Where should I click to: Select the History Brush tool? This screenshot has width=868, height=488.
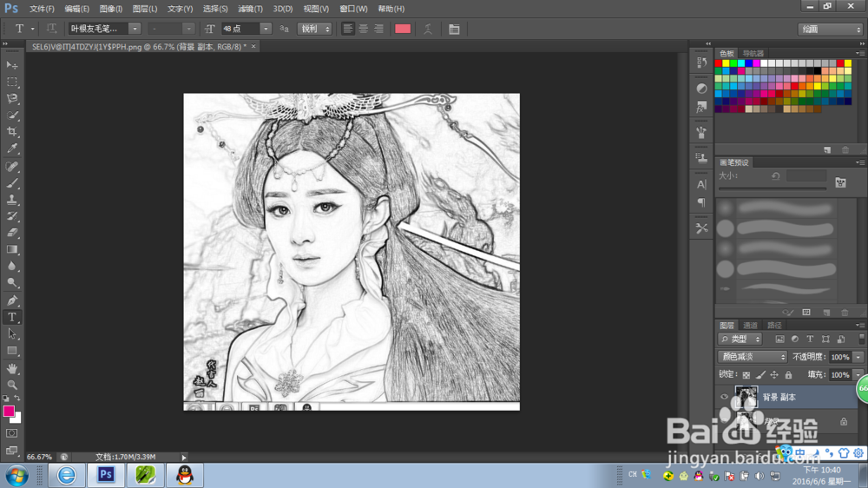click(x=11, y=216)
